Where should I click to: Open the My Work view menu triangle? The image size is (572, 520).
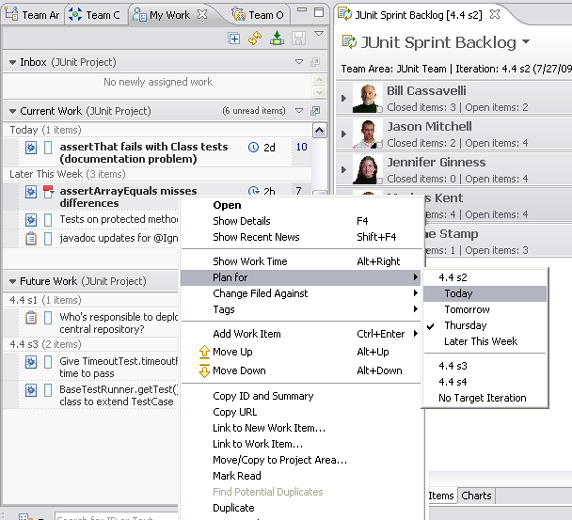click(319, 34)
